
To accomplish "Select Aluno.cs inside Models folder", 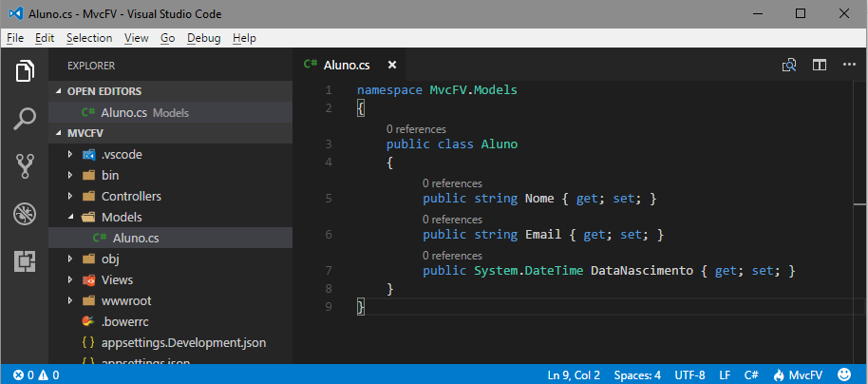I will click(x=171, y=238).
